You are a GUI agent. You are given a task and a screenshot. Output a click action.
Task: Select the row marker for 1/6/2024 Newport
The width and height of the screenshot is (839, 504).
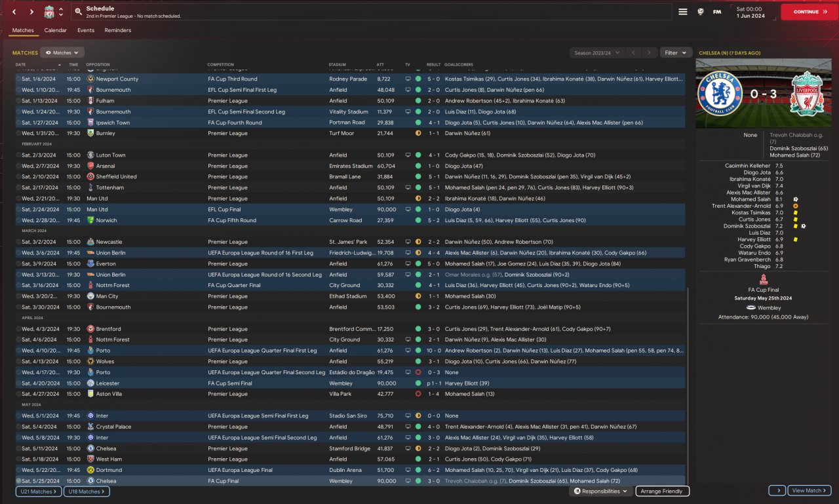tap(18, 79)
